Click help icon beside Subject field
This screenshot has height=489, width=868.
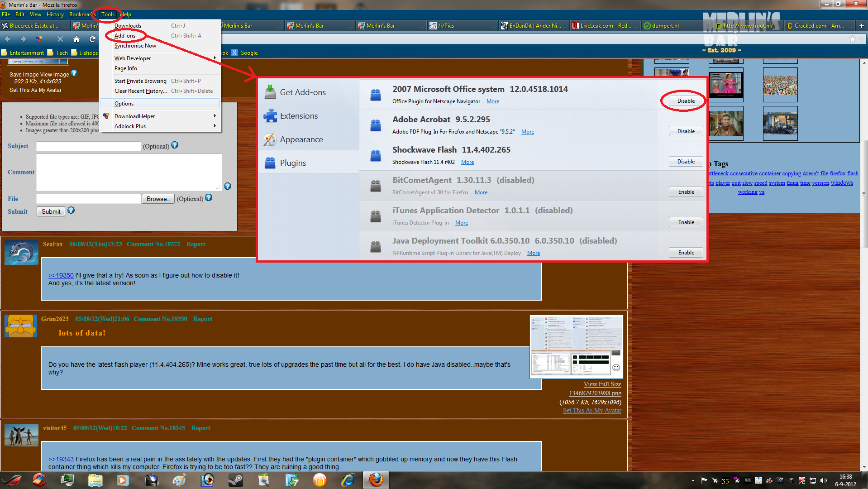[175, 145]
